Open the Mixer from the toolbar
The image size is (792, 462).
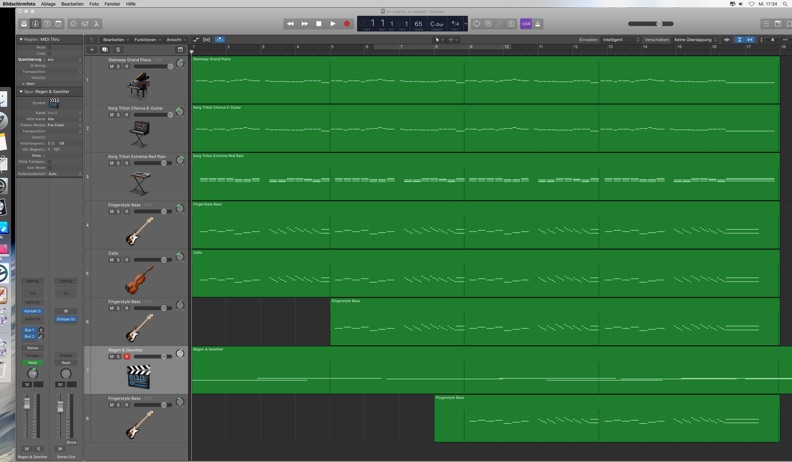point(85,24)
